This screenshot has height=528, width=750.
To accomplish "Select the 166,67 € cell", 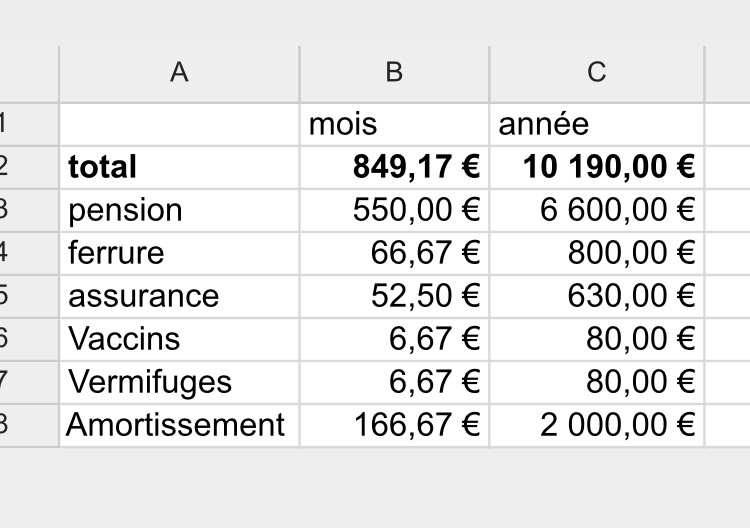I will pyautogui.click(x=394, y=426).
